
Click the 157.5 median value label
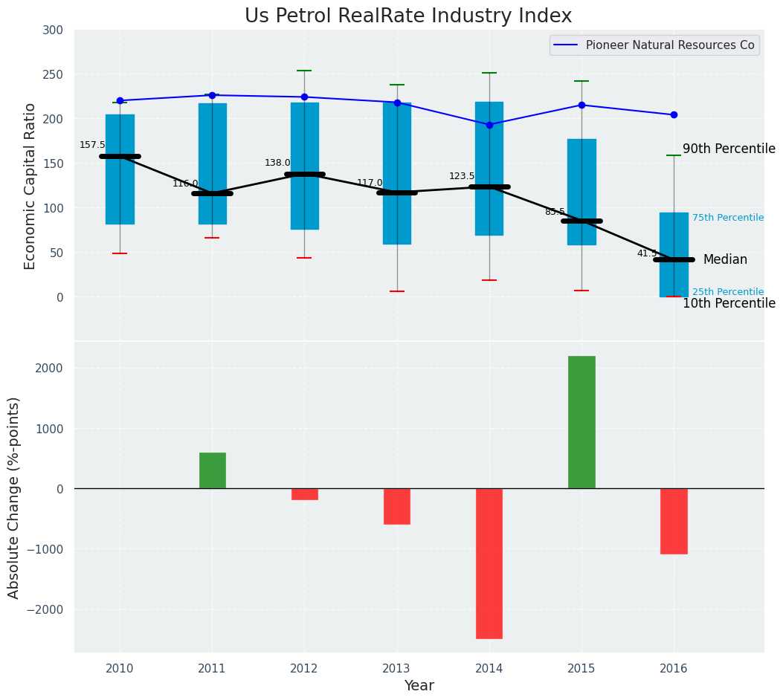(92, 145)
